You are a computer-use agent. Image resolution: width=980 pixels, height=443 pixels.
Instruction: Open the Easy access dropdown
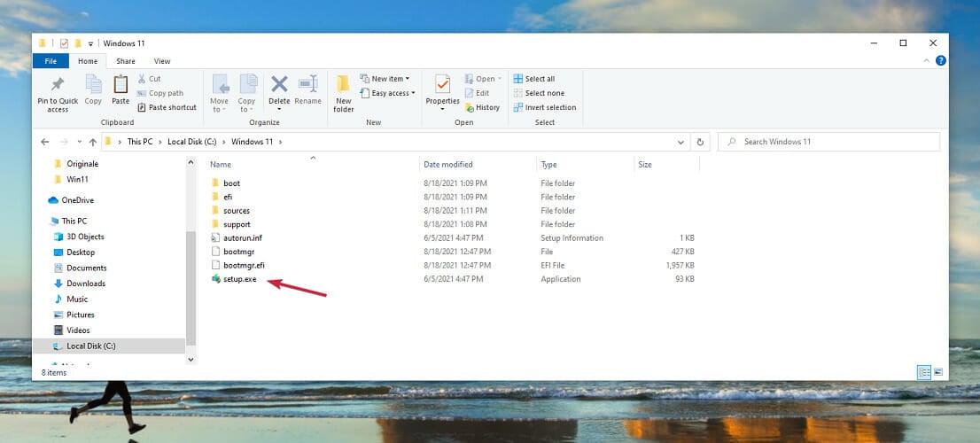click(387, 93)
